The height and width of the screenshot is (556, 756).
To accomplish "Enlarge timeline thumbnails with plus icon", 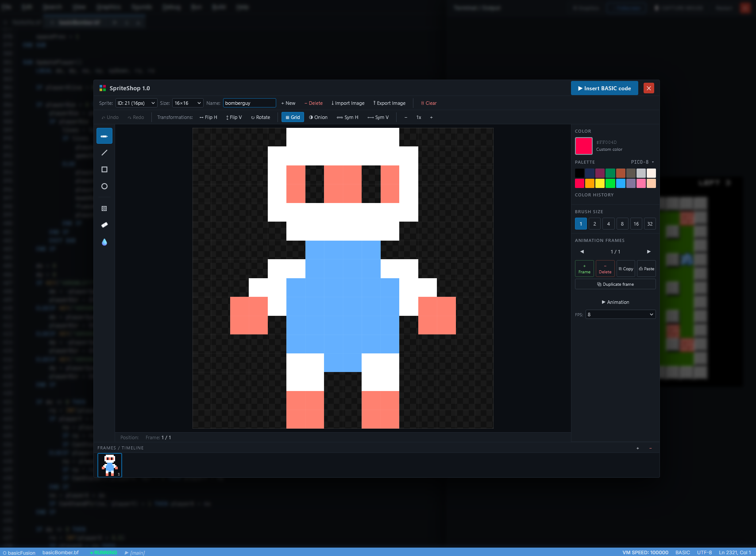I will (638, 448).
